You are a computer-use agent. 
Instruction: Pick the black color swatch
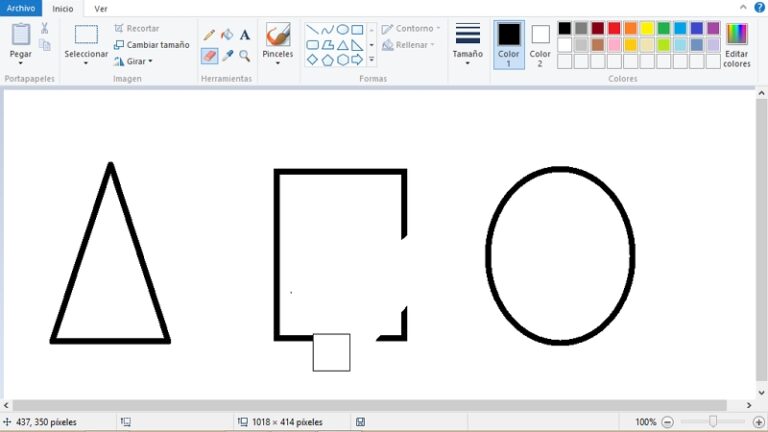coord(565,28)
